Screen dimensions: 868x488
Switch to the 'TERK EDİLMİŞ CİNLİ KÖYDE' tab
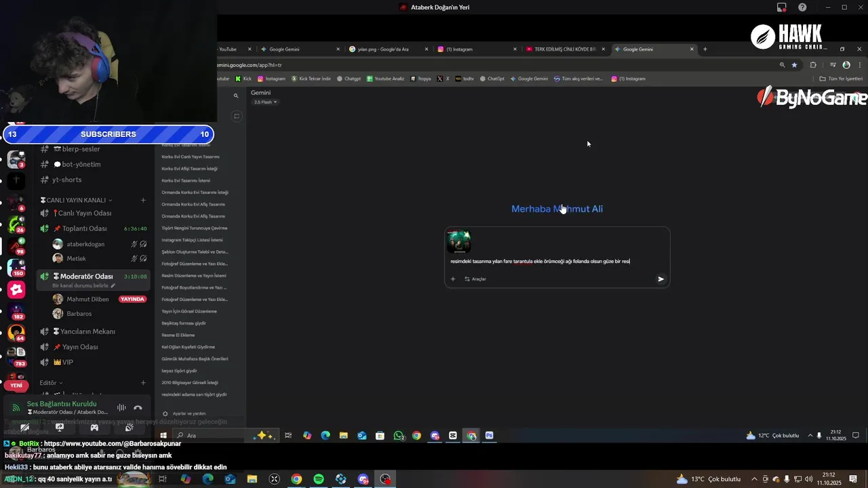click(x=565, y=49)
